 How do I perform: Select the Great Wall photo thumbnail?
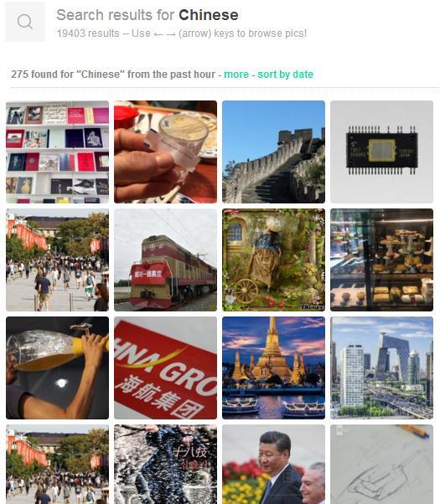[273, 152]
